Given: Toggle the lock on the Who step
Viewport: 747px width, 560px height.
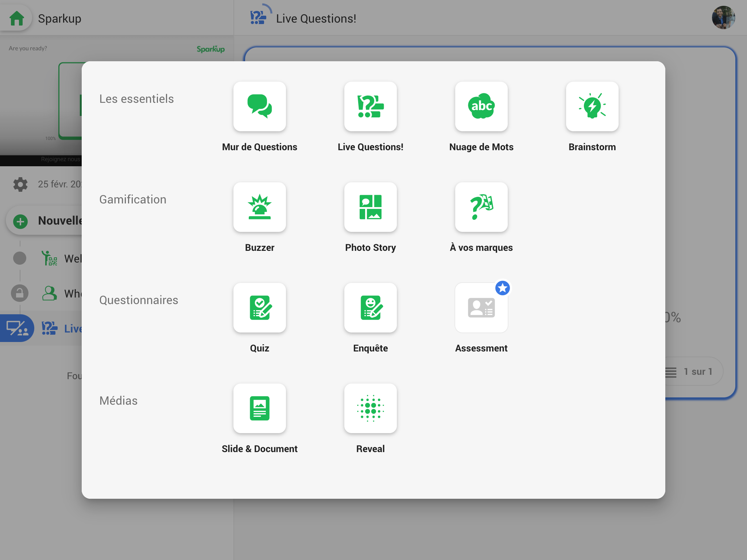Looking at the screenshot, I should pos(20,293).
